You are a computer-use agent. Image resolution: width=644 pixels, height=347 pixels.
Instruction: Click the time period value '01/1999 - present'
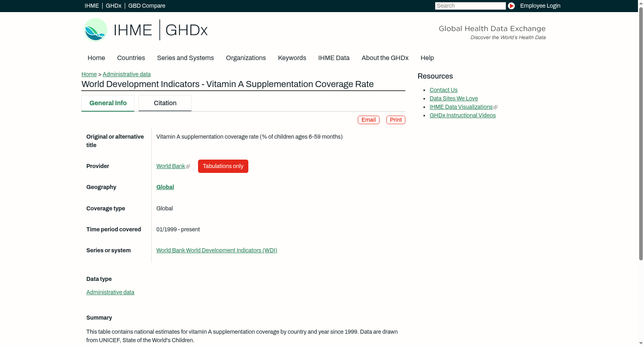[178, 229]
